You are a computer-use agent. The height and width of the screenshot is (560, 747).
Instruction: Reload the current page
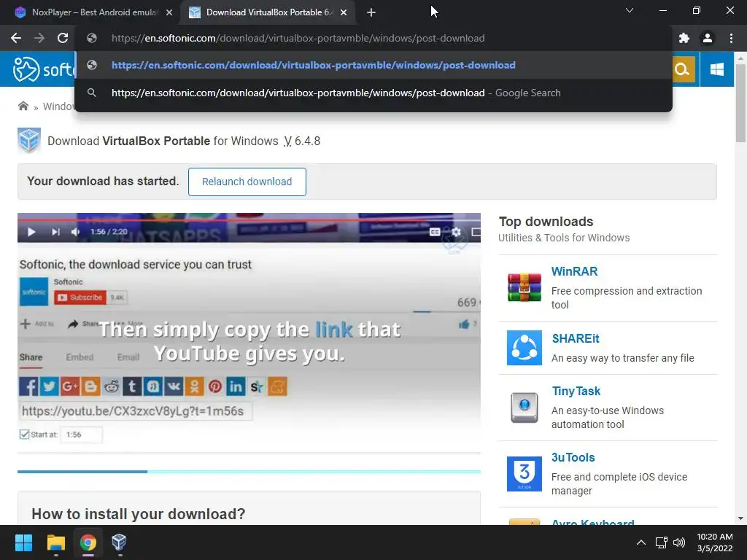point(63,38)
